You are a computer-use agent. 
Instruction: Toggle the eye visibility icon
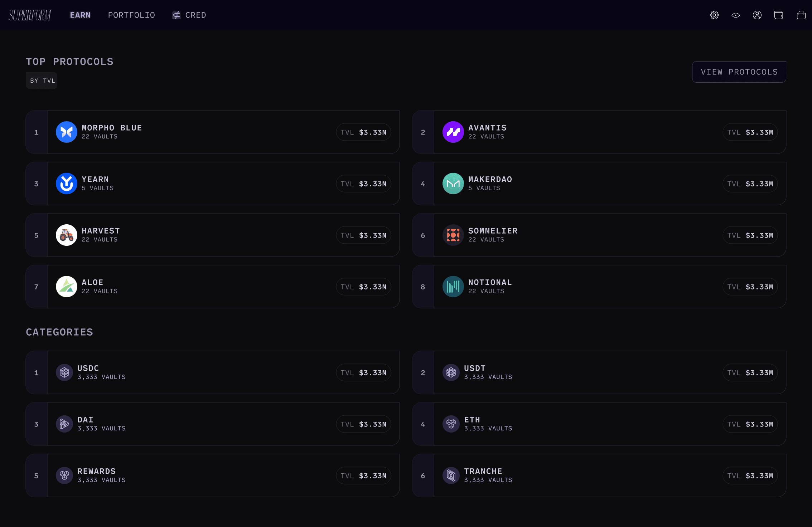[x=735, y=15]
